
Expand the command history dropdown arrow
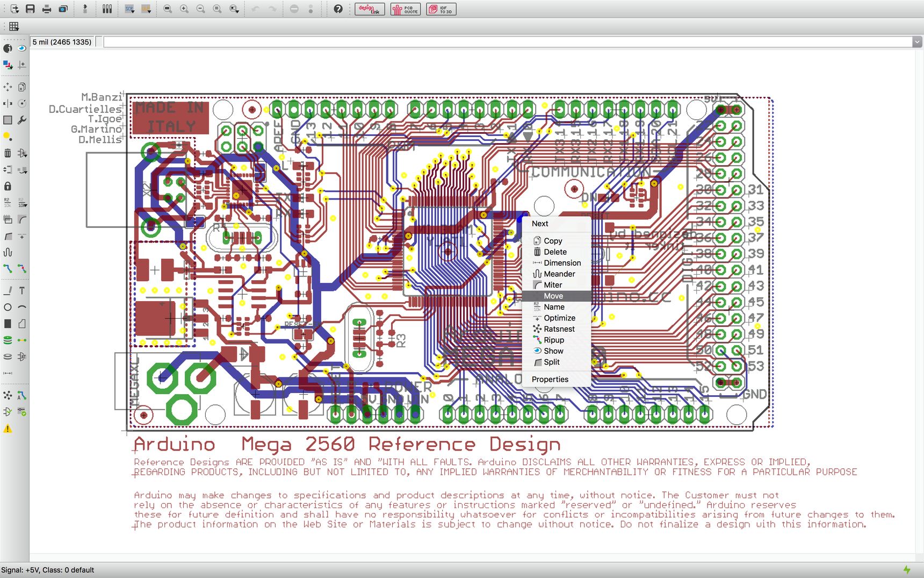coord(917,42)
